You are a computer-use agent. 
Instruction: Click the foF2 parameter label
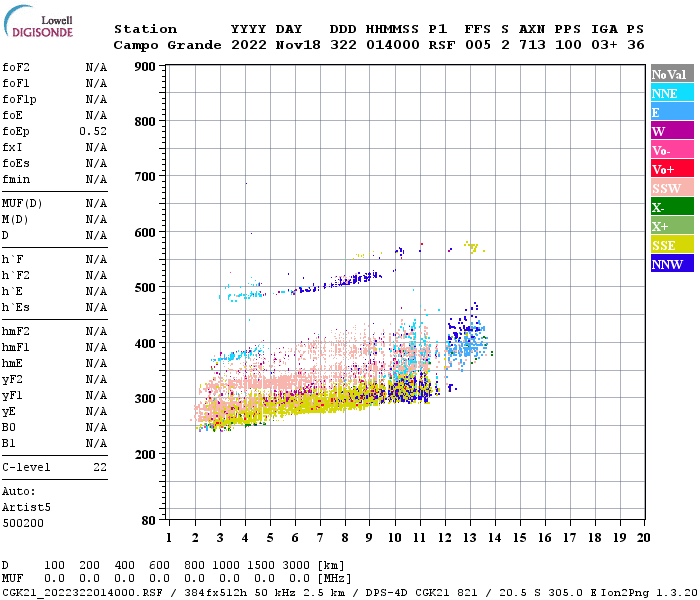click(x=16, y=67)
